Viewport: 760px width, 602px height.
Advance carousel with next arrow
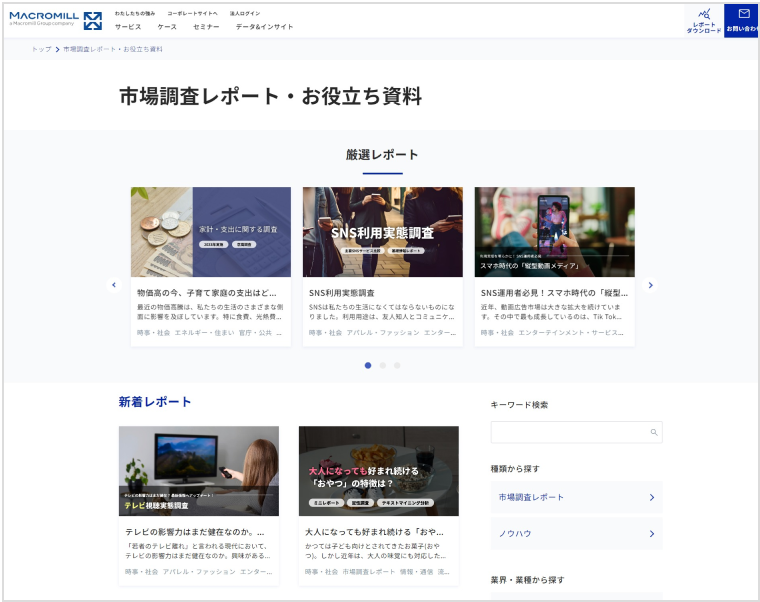pos(650,285)
